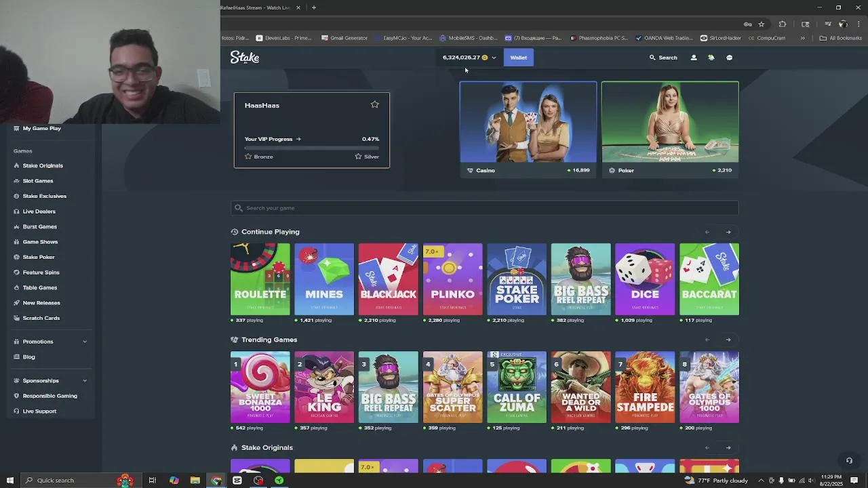
Task: Click the Table Games sidebar icon
Action: tap(16, 287)
